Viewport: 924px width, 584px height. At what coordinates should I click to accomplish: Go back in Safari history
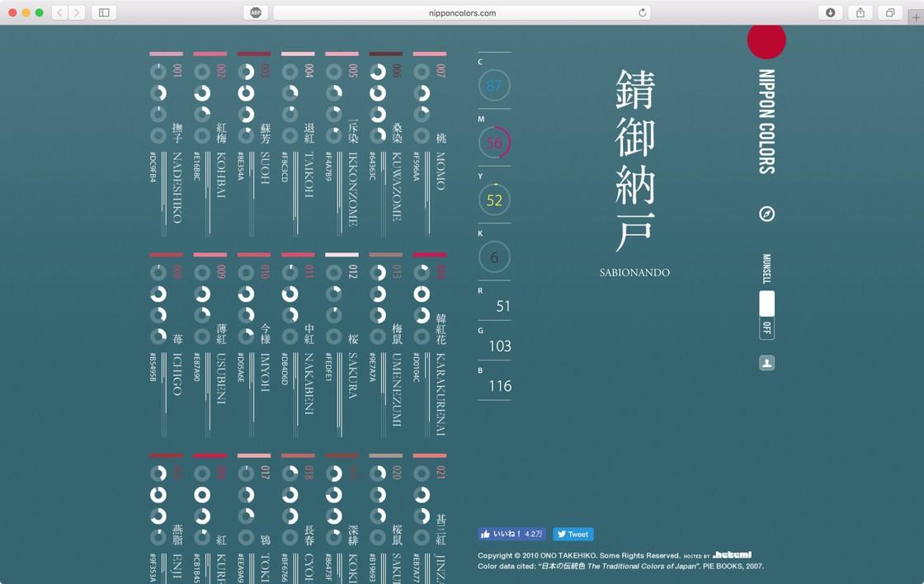point(59,12)
